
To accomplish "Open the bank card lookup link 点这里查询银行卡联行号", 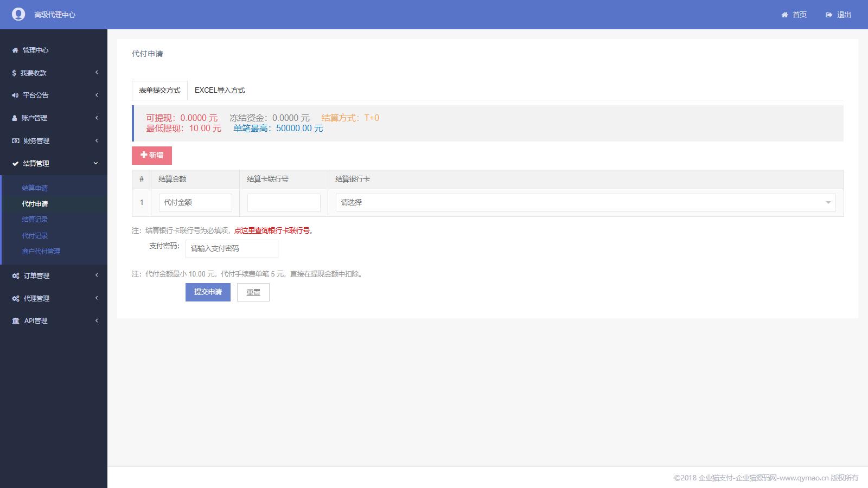I will [x=272, y=230].
